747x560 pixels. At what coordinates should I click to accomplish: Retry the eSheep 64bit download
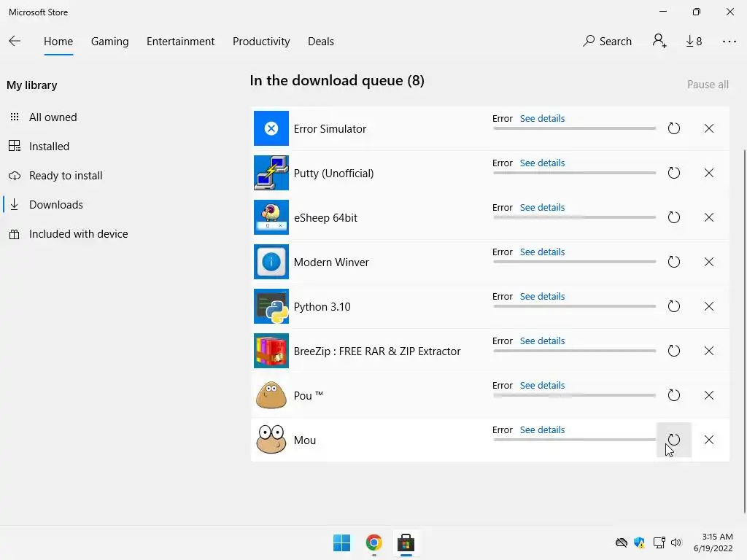point(673,217)
